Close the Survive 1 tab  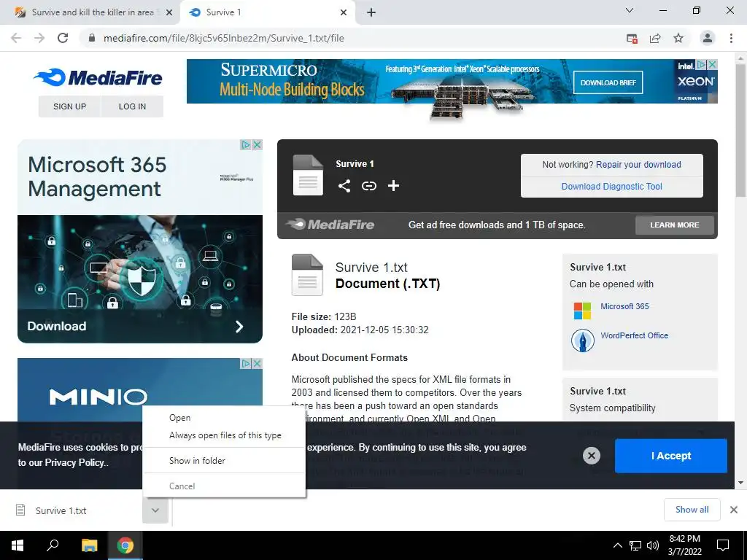344,12
